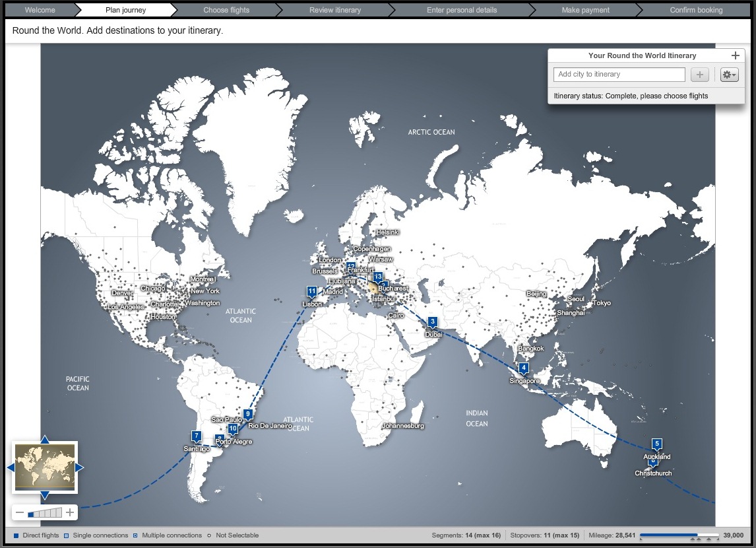This screenshot has width=756, height=548.
Task: Click the Tokyo city label
Action: pyautogui.click(x=601, y=303)
